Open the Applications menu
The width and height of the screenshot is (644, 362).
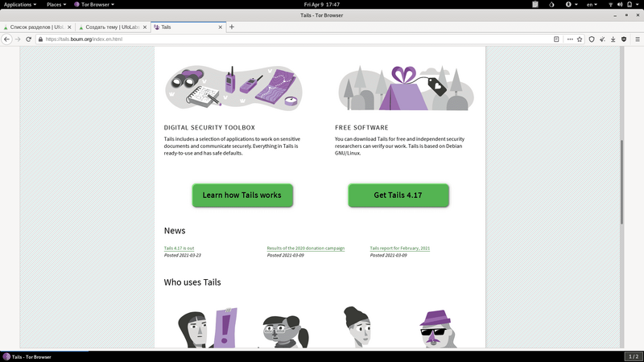tap(19, 4)
